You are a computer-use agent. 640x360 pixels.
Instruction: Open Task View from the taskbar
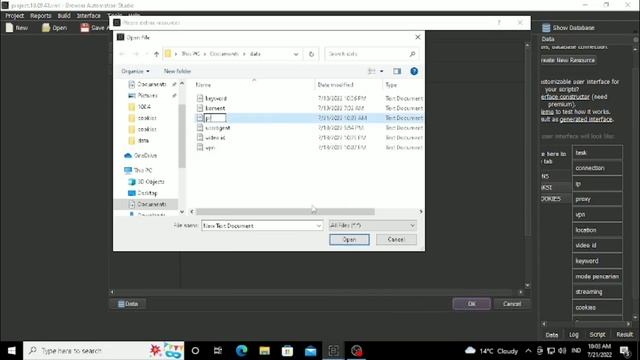tap(218, 351)
